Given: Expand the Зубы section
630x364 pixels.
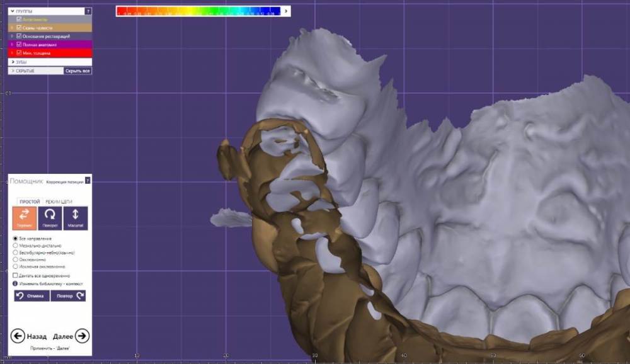Looking at the screenshot, I should [x=12, y=62].
